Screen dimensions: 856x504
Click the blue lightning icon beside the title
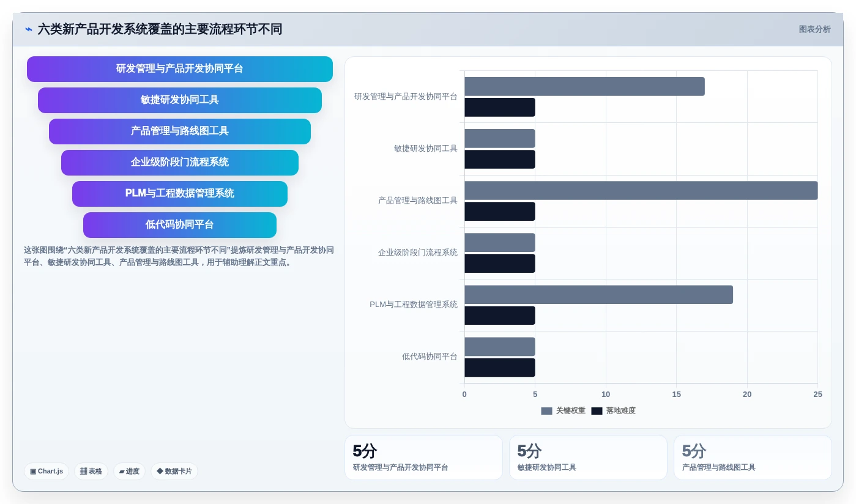point(29,29)
